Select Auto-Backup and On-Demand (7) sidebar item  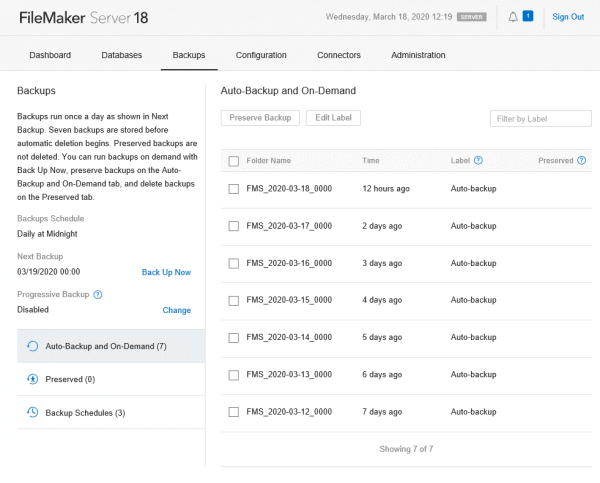click(111, 346)
